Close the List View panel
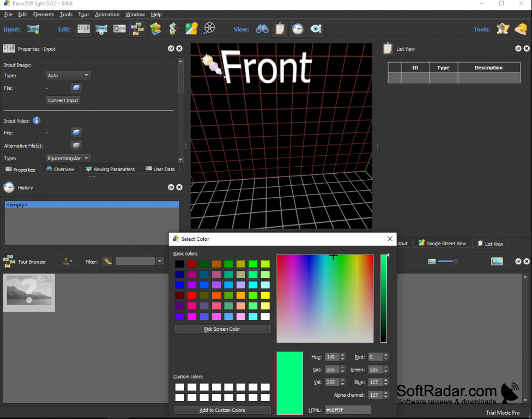This screenshot has height=419, width=532. point(527,48)
